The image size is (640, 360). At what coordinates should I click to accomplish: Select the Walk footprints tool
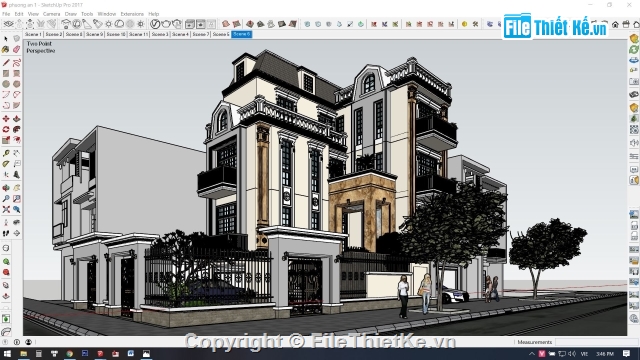pyautogui.click(x=6, y=233)
